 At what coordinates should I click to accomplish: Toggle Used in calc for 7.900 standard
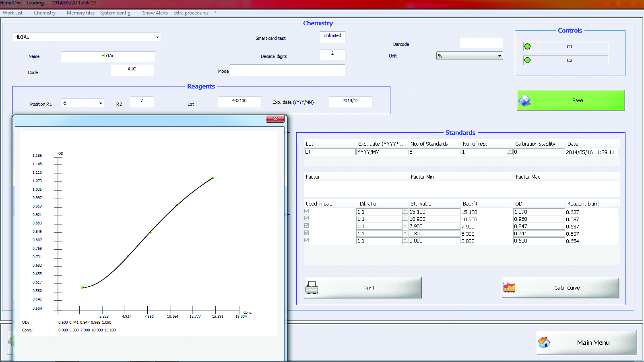click(x=307, y=226)
